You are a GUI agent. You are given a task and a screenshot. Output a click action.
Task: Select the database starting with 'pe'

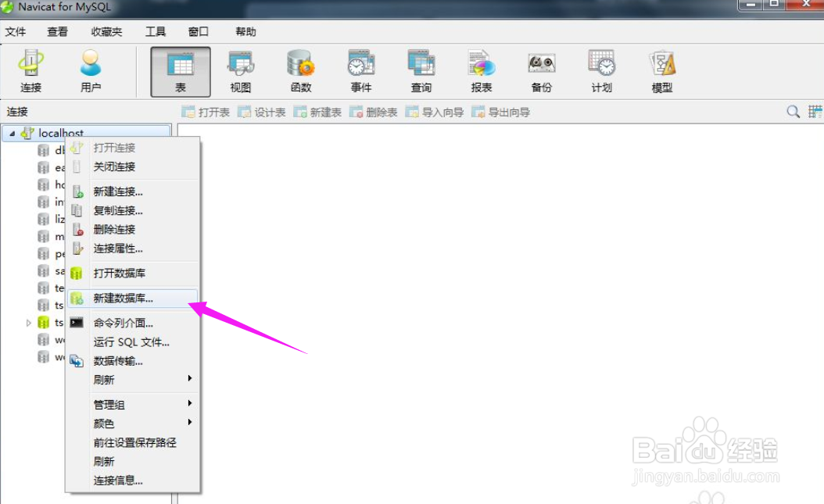pos(52,254)
